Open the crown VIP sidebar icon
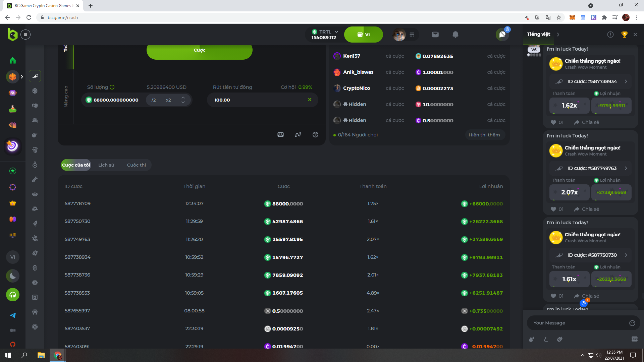 [x=13, y=203]
